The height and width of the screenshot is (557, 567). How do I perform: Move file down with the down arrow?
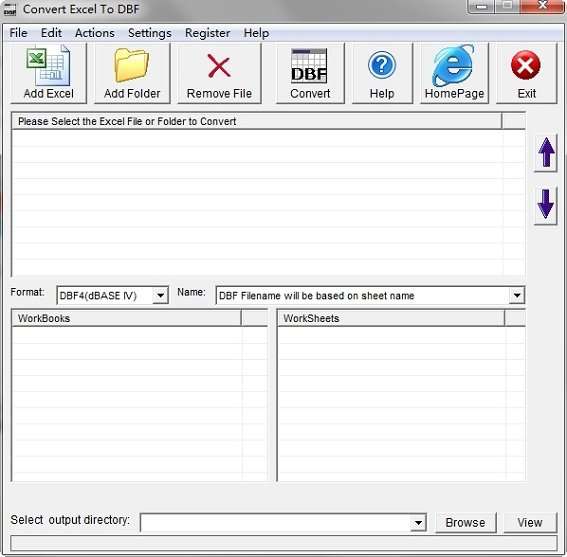point(546,204)
